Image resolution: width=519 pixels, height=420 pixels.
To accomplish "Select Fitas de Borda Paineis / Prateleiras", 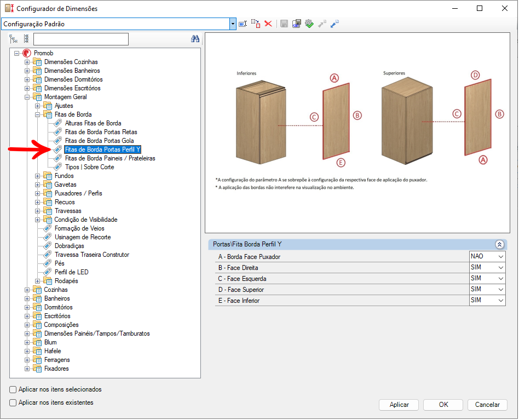I will [110, 158].
